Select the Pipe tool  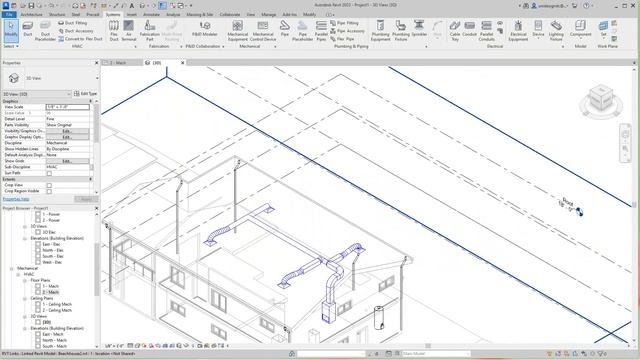point(284,29)
